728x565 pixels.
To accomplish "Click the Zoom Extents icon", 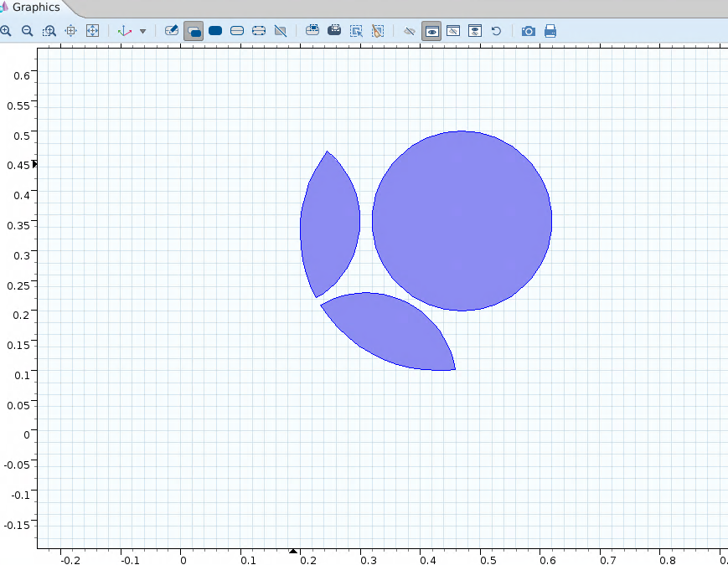I will (93, 31).
